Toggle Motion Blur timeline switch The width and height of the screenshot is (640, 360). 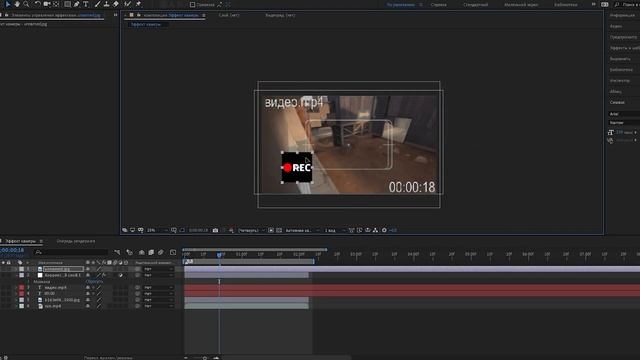tap(161, 252)
